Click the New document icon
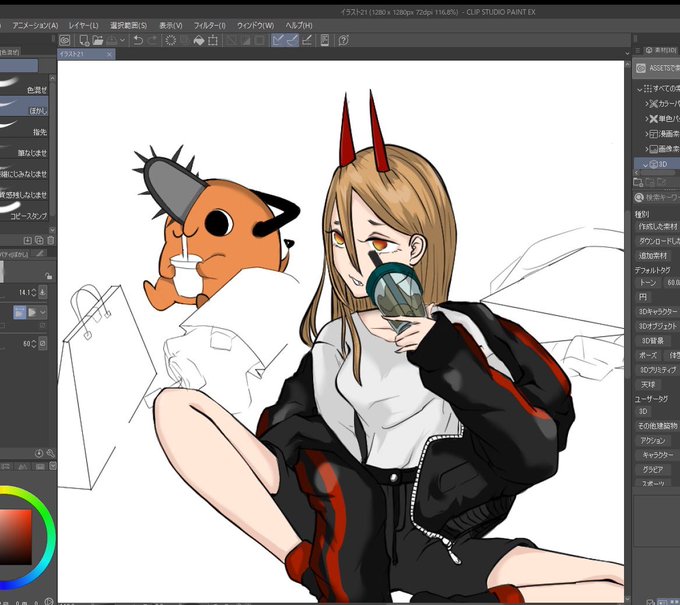Screen dimensions: 680x605 84,40
